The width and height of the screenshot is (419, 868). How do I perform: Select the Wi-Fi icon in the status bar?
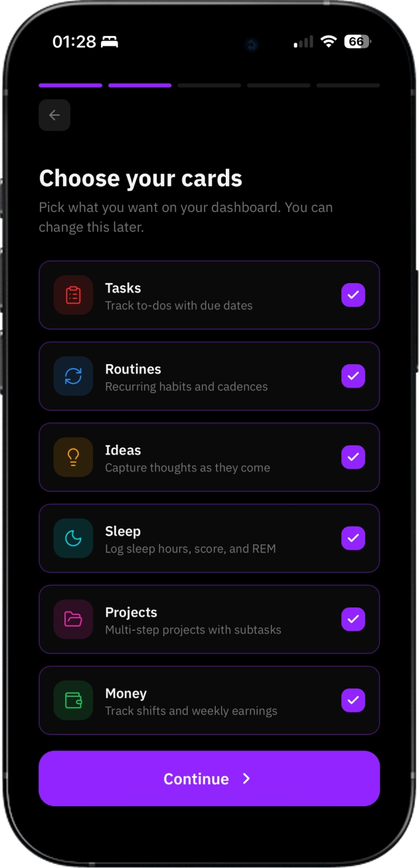(x=328, y=41)
